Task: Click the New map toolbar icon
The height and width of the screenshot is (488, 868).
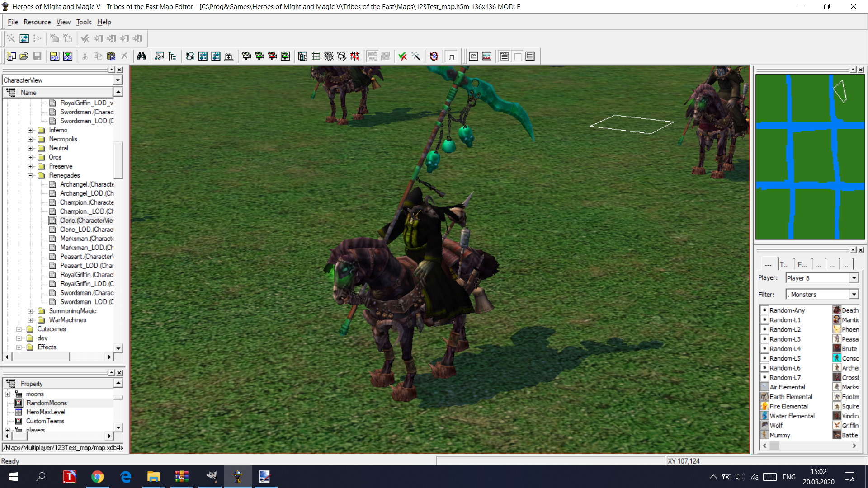Action: [11, 56]
